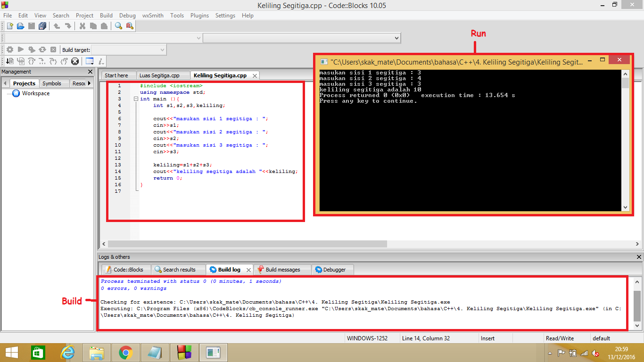Click the Build and run icon
The height and width of the screenshot is (362, 644).
(x=32, y=49)
